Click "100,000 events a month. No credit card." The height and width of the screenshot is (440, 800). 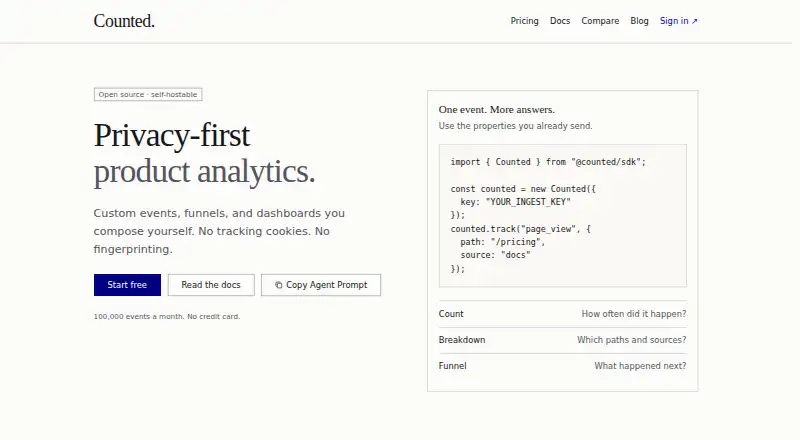click(x=167, y=316)
